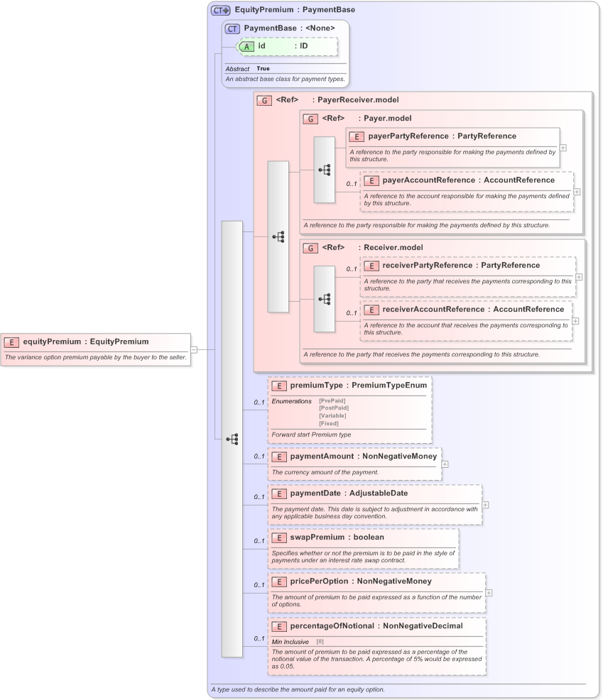Viewport: 603px width, 700px height.
Task: Click the E icon of pricePerOption
Action: coord(279,581)
